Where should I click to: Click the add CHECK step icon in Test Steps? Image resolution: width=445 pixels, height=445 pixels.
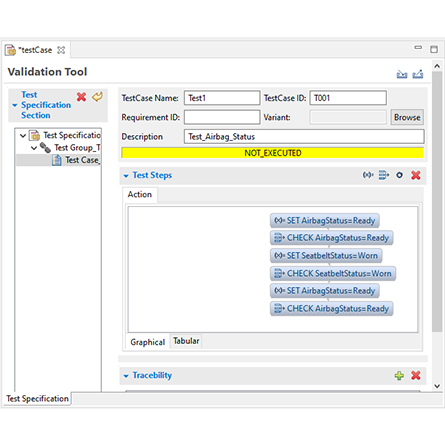point(384,175)
